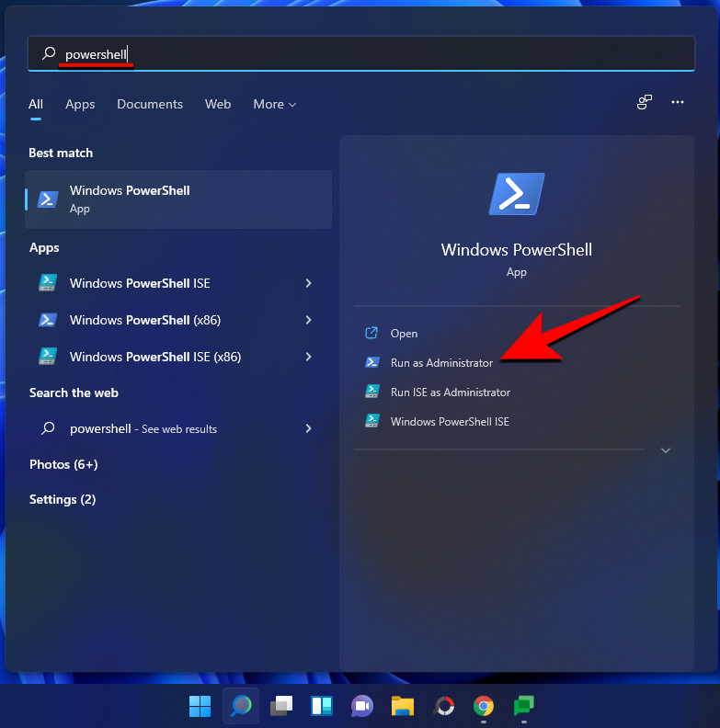Open Widgets on the taskbar
This screenshot has height=728, width=720.
coord(322,706)
